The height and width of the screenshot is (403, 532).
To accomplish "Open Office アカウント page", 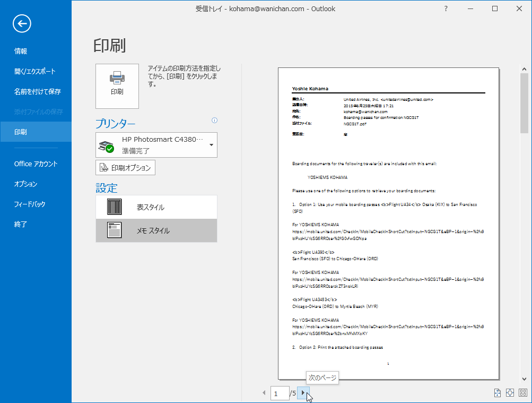I will coord(36,164).
